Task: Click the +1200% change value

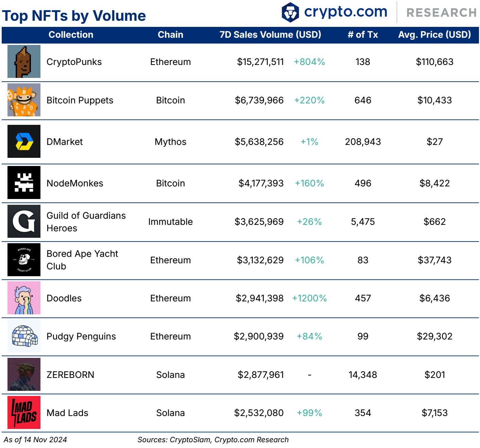Action: (309, 298)
